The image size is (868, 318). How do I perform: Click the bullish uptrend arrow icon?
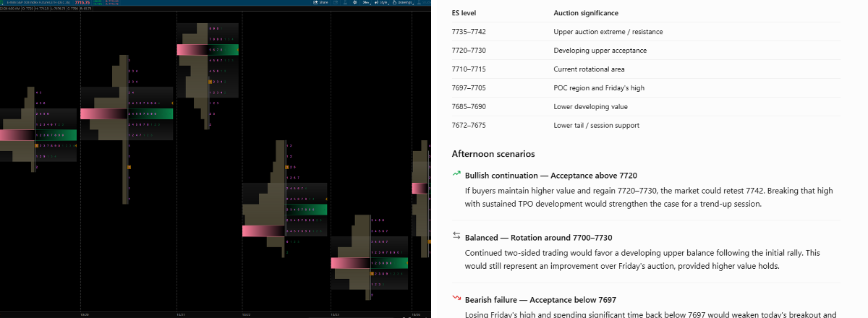[456, 174]
